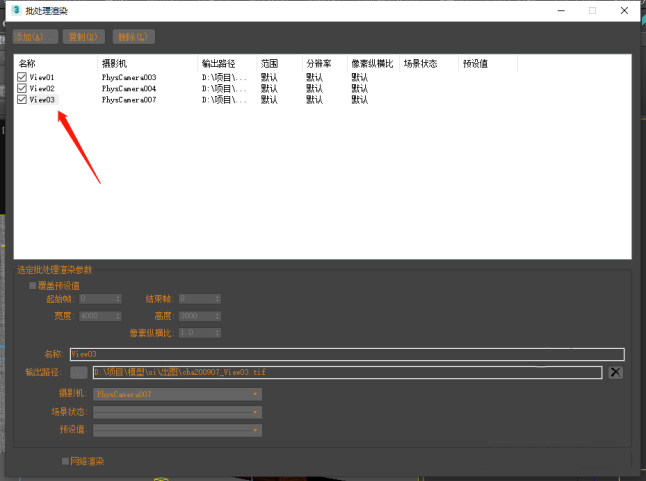Screen dimensions: 646x481
Task: Click the 高度 spinner arrows
Action: [218, 316]
